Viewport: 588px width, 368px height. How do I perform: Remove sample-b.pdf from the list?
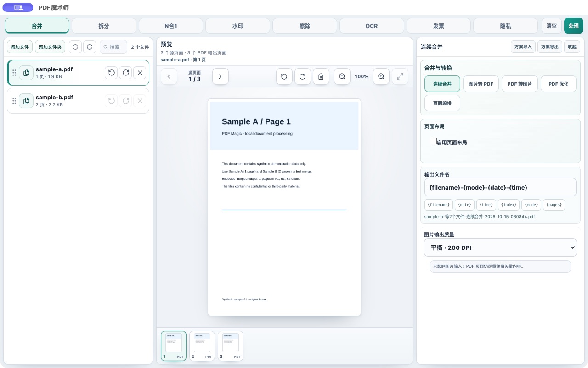pyautogui.click(x=140, y=101)
